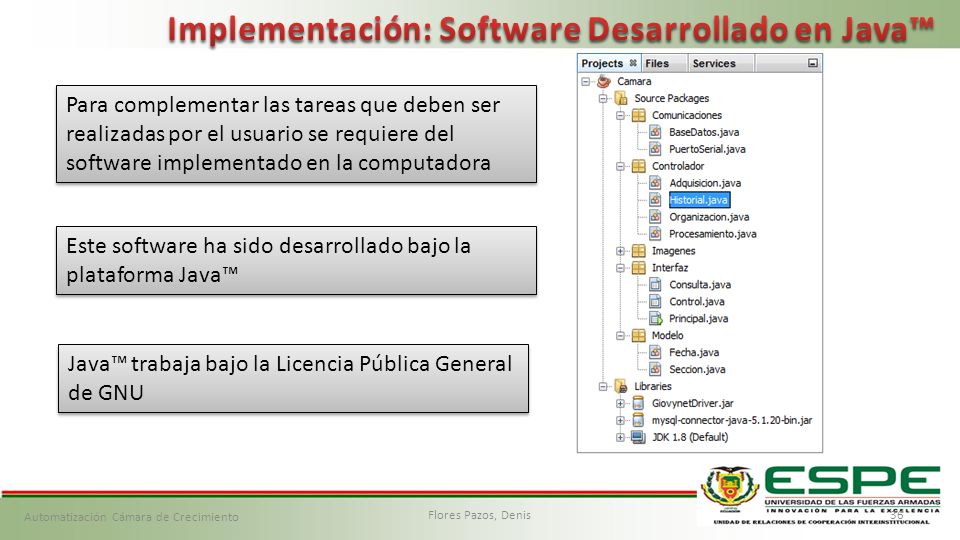The width and height of the screenshot is (960, 540).
Task: Select the Imagenes package label
Action: 673,251
